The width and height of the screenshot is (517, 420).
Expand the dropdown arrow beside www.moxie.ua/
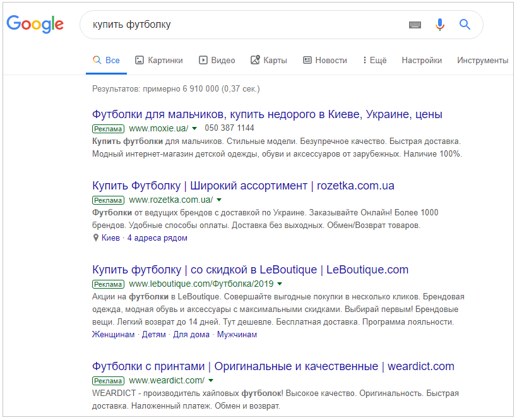tap(194, 128)
